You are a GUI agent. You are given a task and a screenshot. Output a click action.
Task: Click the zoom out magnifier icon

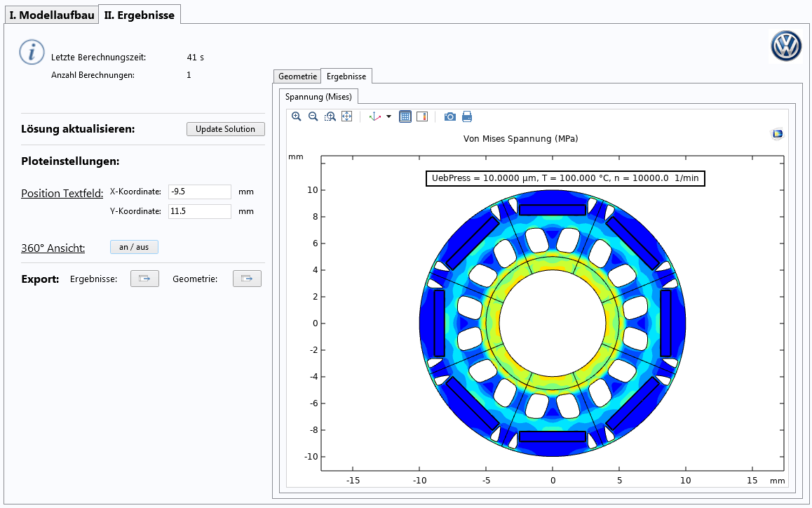click(x=313, y=116)
